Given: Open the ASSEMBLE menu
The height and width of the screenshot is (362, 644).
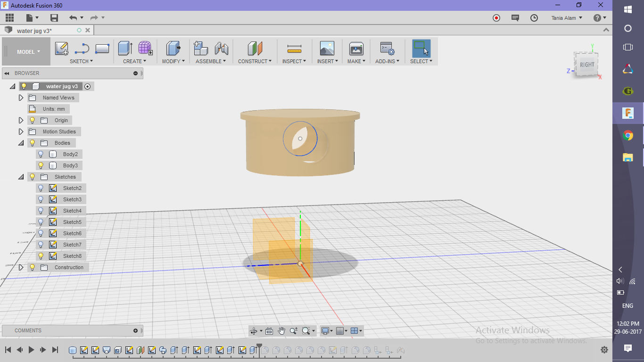Looking at the screenshot, I should click(x=211, y=61).
